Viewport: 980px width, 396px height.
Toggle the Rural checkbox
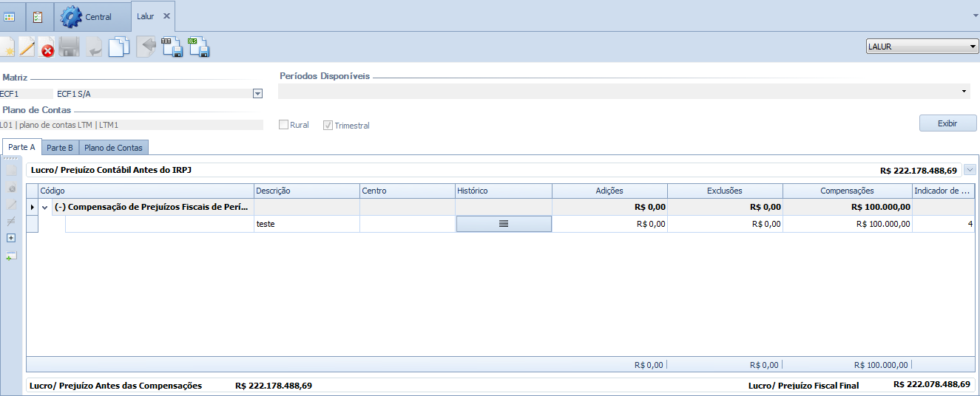[283, 125]
